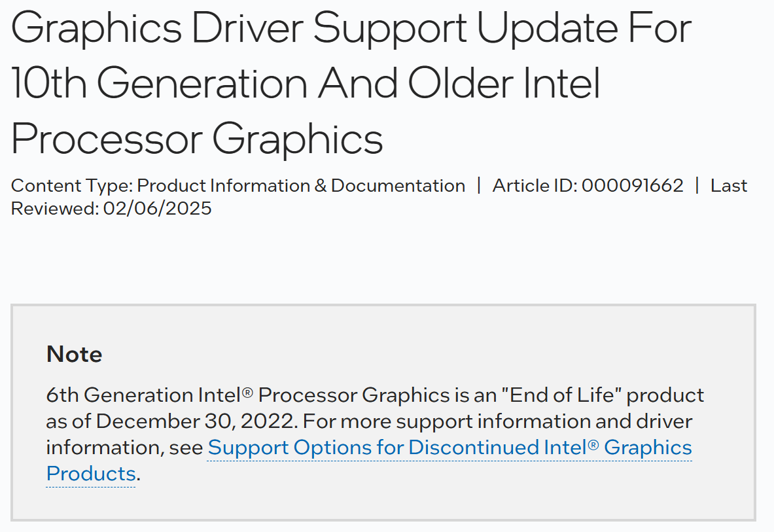Click the '10th Generation And Older Intel' title line
774x532 pixels.
[x=306, y=83]
